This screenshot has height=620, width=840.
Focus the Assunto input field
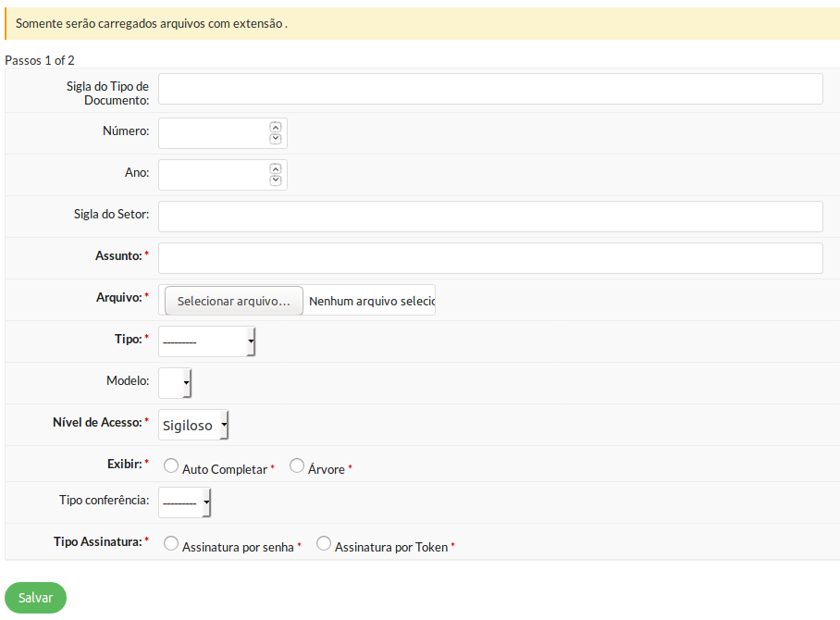490,258
